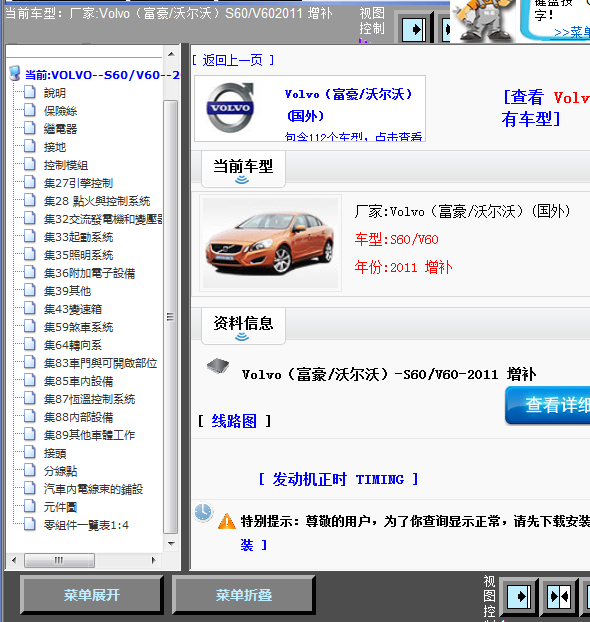This screenshot has width=590, height=622.
Task: Select 集59煞車系統 entry
Action: point(79,327)
